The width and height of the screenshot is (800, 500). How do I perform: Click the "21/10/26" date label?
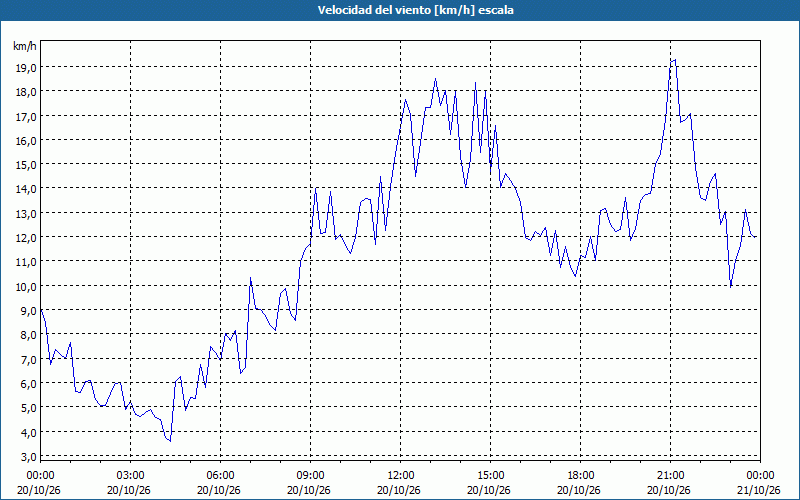point(760,490)
